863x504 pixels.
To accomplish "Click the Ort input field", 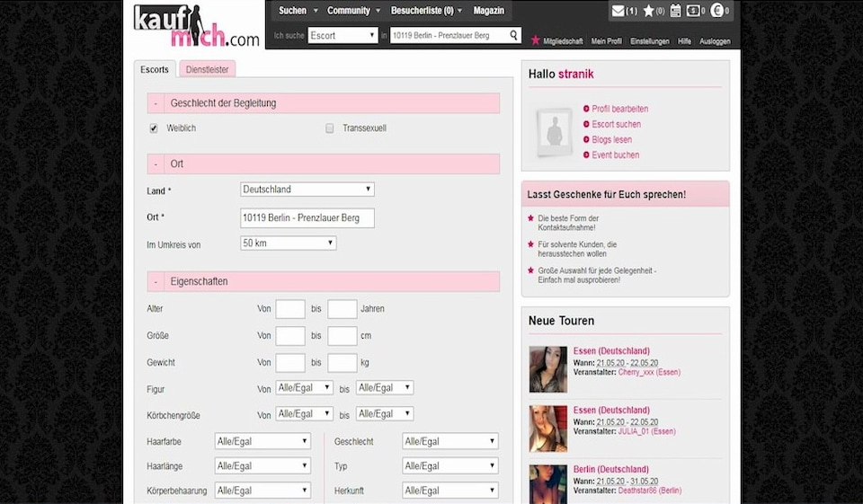I will (x=307, y=218).
